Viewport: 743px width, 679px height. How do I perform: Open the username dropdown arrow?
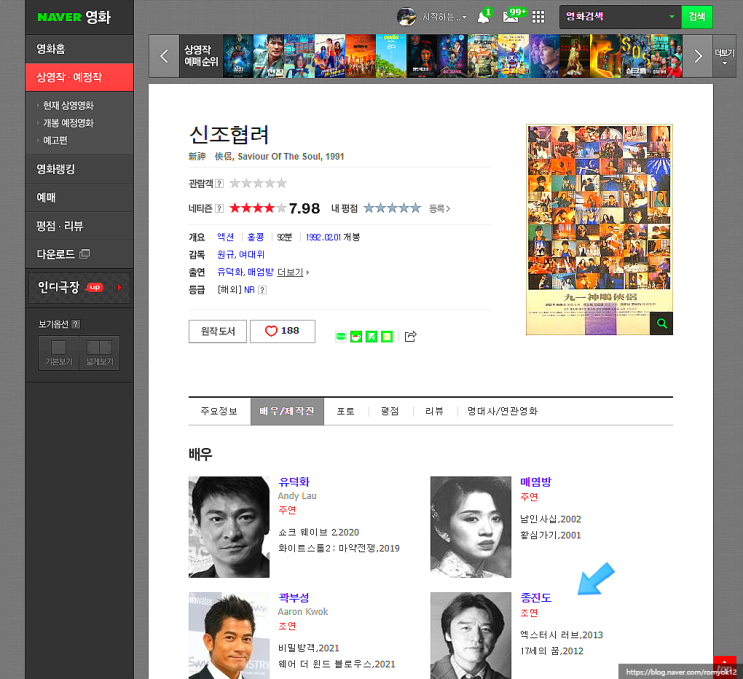pyautogui.click(x=464, y=17)
